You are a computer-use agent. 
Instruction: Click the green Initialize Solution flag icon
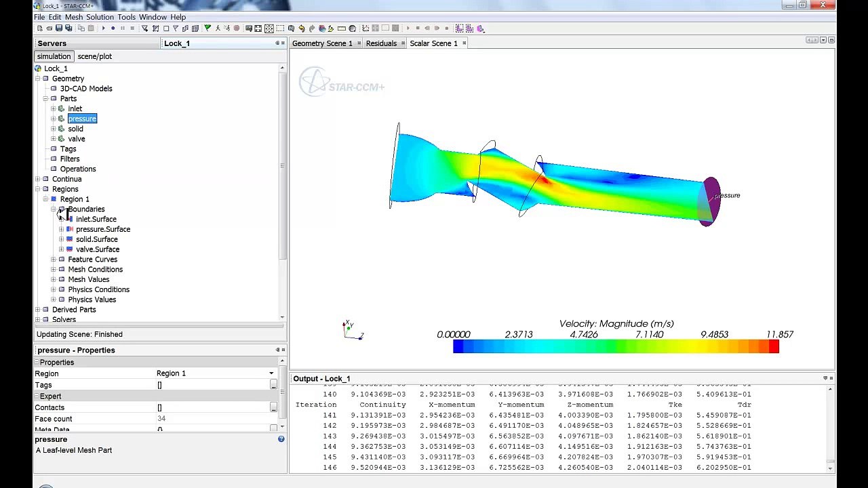coord(208,28)
